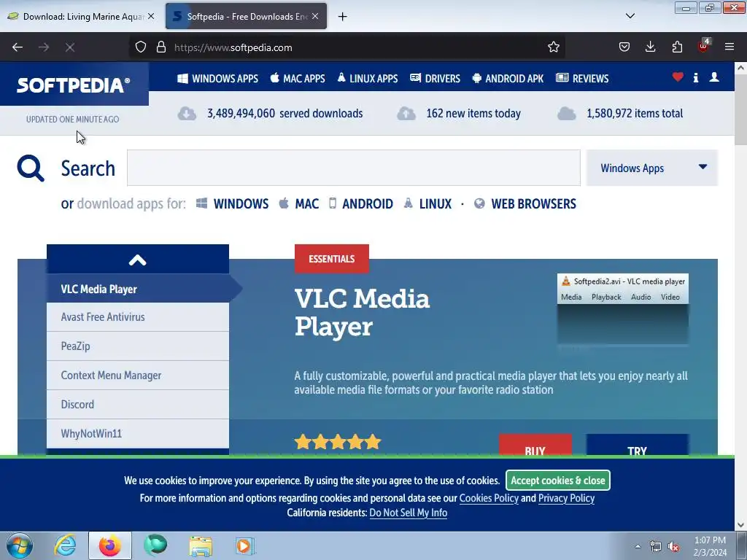747x560 pixels.
Task: Open the Firefox downloads arrow
Action: click(x=650, y=47)
